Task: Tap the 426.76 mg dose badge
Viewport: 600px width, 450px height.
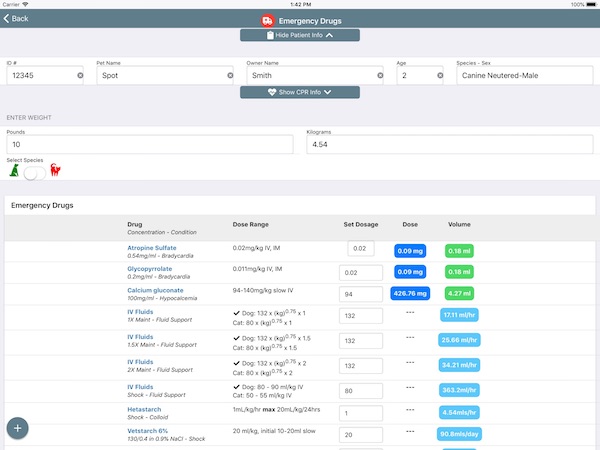Action: 410,293
